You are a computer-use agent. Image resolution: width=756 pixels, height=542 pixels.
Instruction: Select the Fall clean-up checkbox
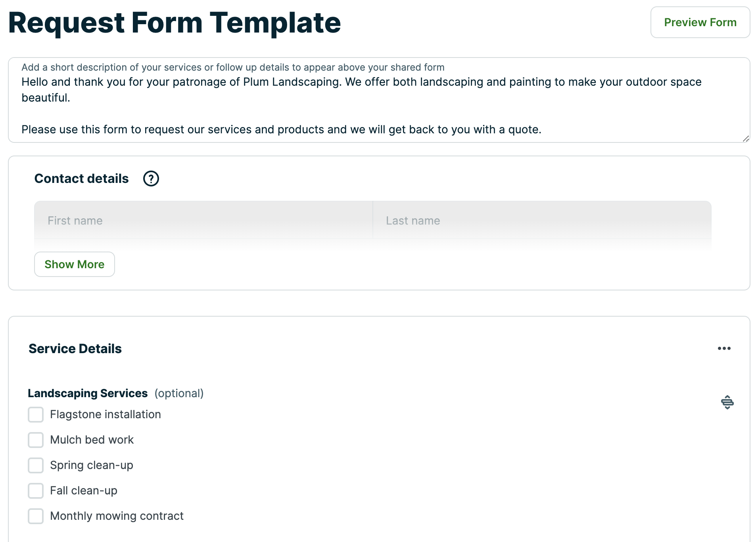pos(36,491)
